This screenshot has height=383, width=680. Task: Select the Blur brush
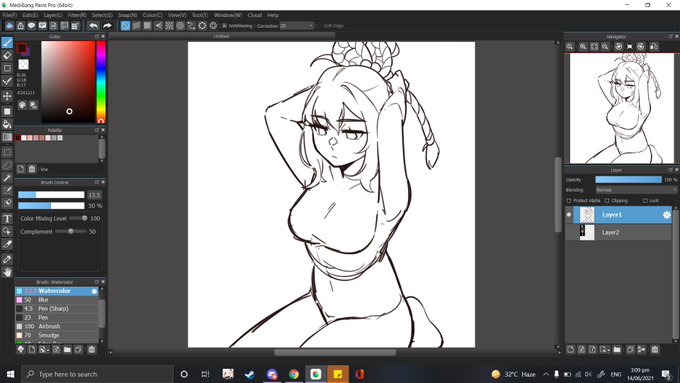[57, 300]
